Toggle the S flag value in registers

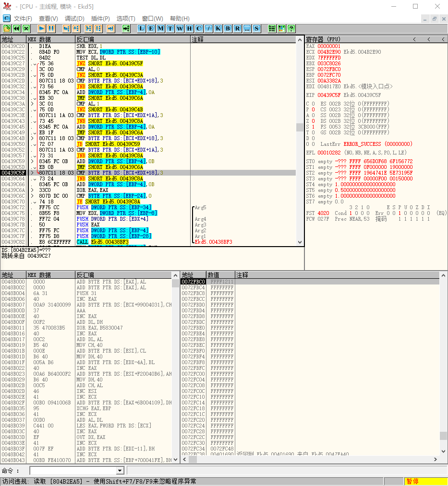pyautogui.click(x=313, y=127)
